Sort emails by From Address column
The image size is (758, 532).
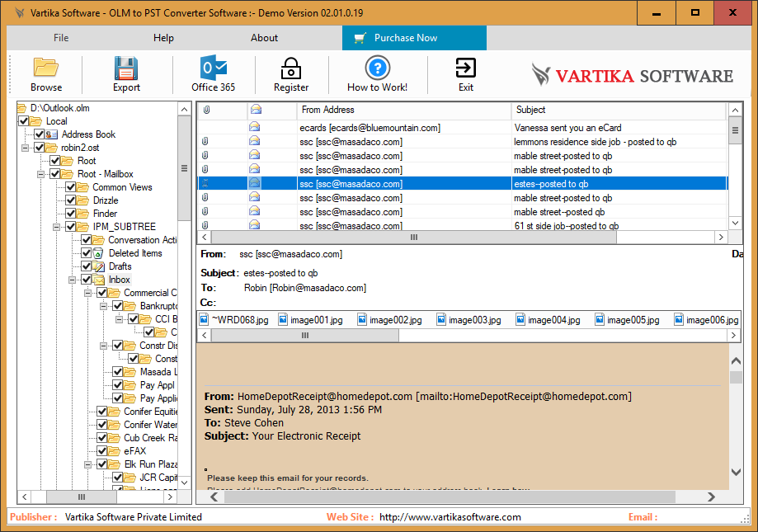click(x=404, y=111)
